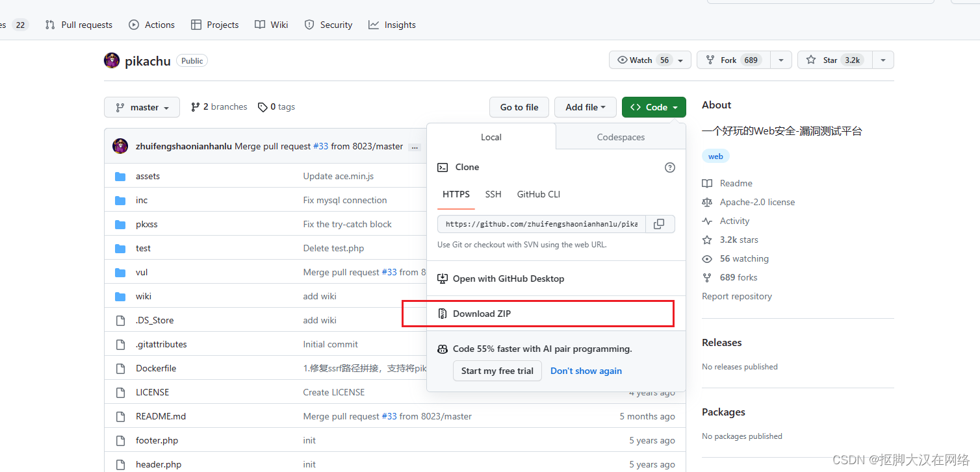The height and width of the screenshot is (472, 980).
Task: Expand the Star lists dropdown arrow
Action: (x=883, y=60)
